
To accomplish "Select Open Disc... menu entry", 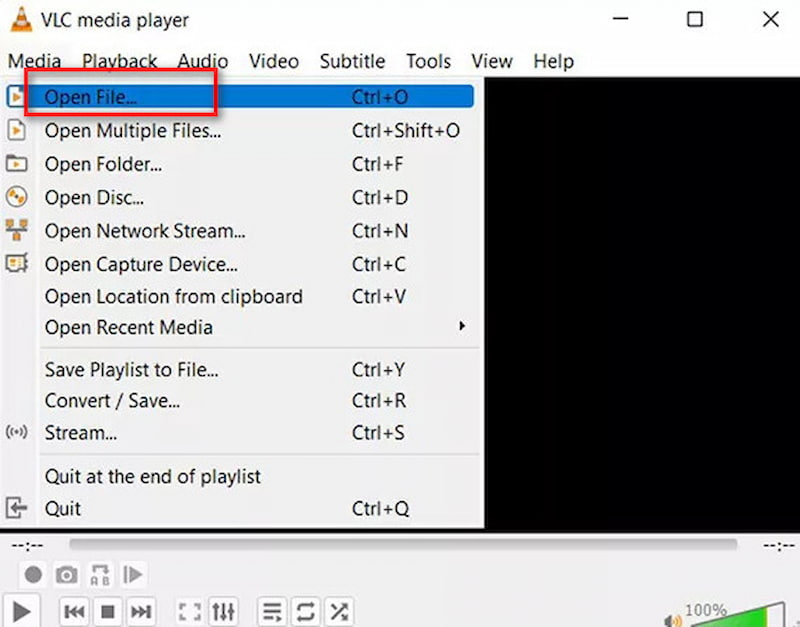I will coord(240,197).
